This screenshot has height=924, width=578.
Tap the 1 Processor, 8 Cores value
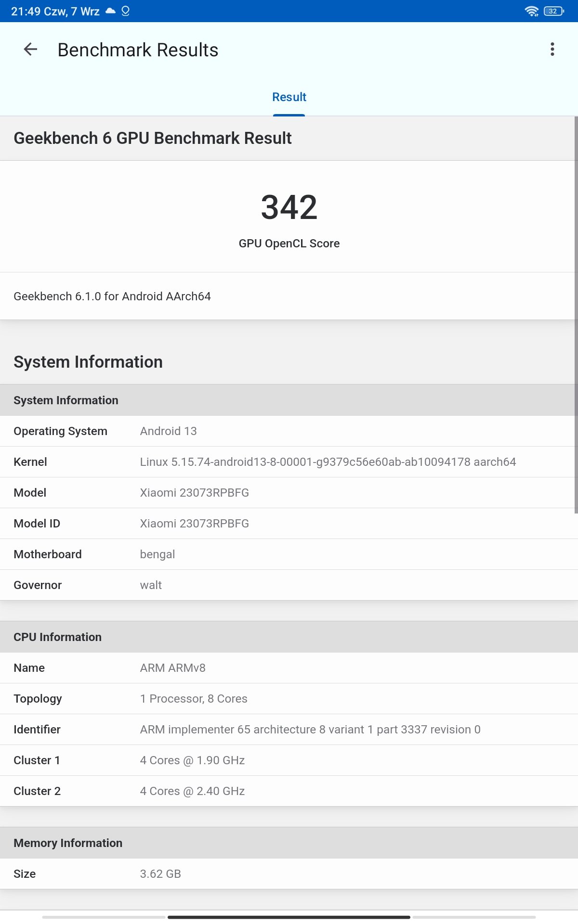pyautogui.click(x=194, y=699)
